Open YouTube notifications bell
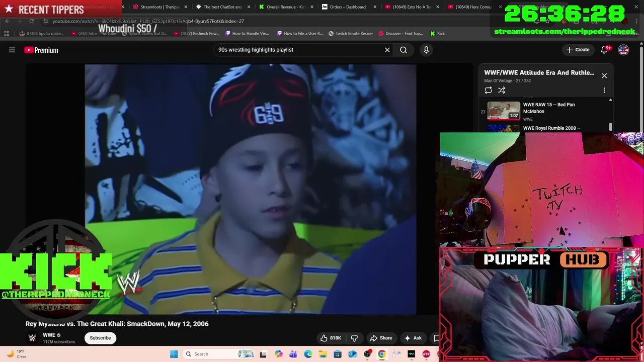This screenshot has width=644, height=362. (x=604, y=50)
